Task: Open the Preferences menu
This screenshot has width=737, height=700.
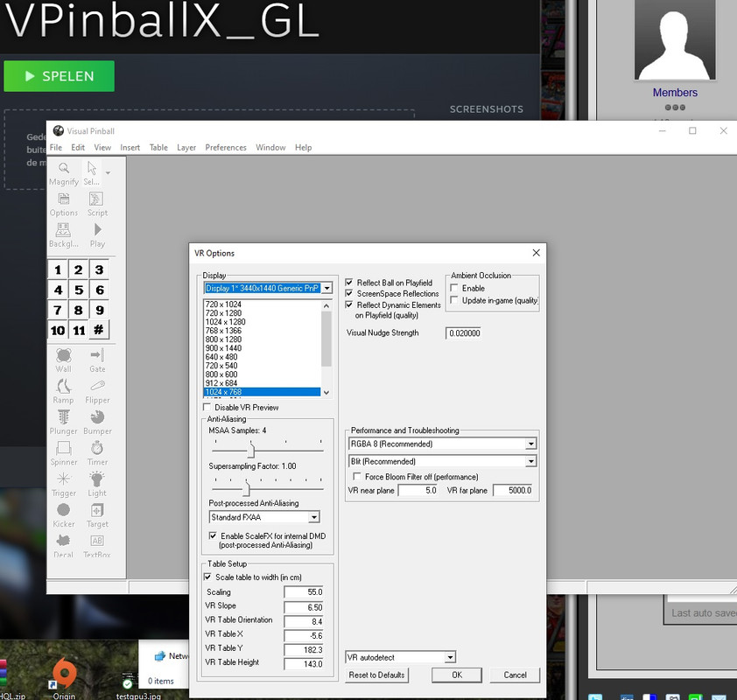Action: 226,148
